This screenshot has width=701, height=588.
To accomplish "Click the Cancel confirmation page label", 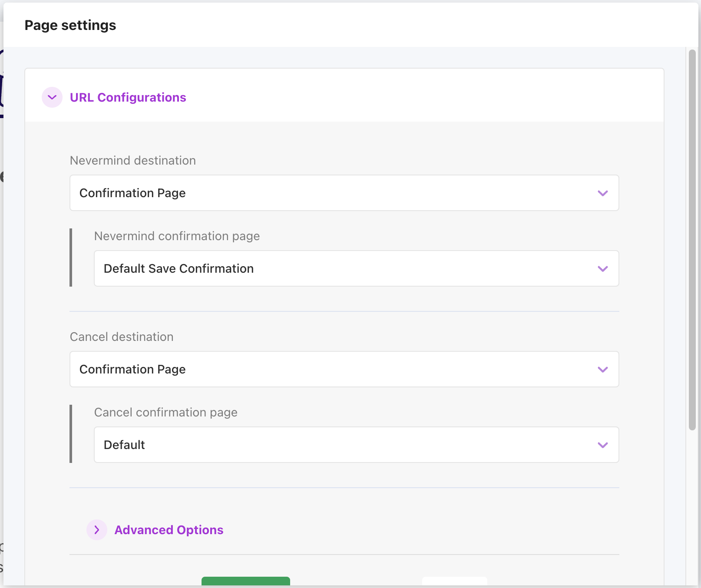I will coord(165,413).
